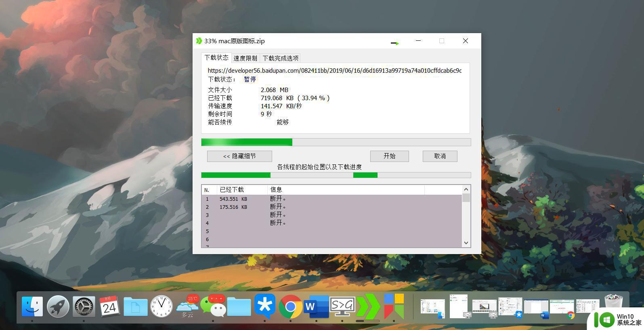
Task: Click the 能够 resume capability value
Action: click(x=283, y=122)
